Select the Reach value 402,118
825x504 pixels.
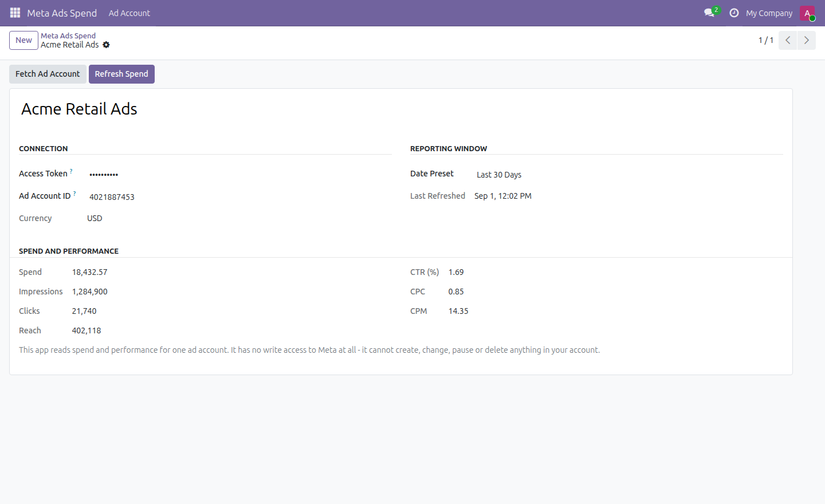(87, 330)
